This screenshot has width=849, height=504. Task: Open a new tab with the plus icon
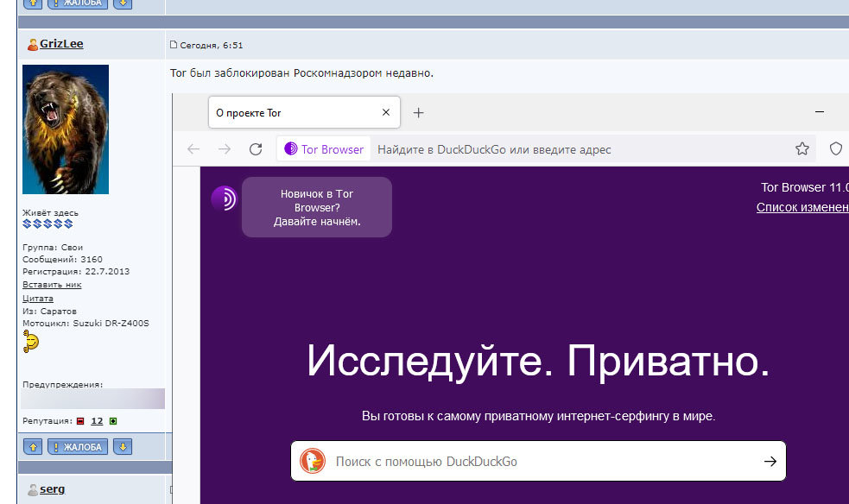[419, 113]
